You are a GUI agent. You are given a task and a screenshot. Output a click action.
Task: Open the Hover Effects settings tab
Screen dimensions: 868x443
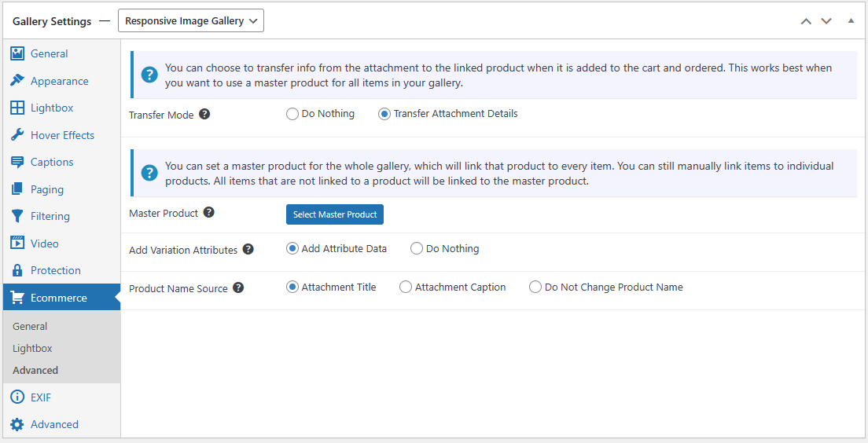click(x=62, y=135)
